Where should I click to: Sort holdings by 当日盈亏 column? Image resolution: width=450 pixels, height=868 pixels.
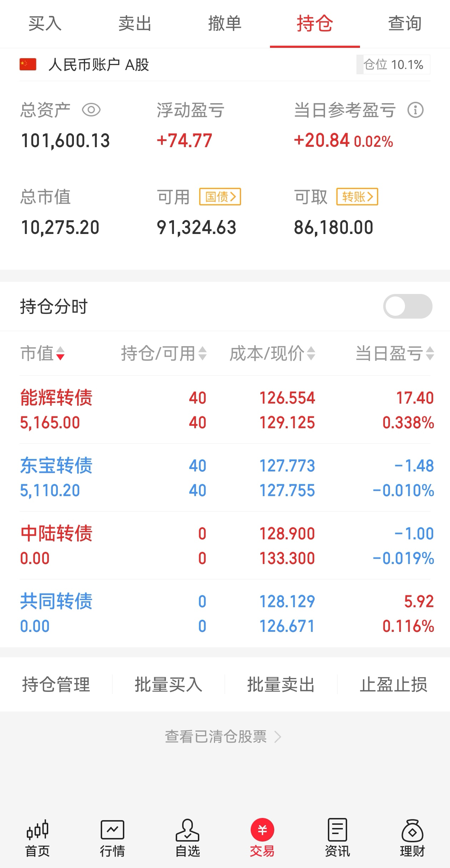(395, 354)
